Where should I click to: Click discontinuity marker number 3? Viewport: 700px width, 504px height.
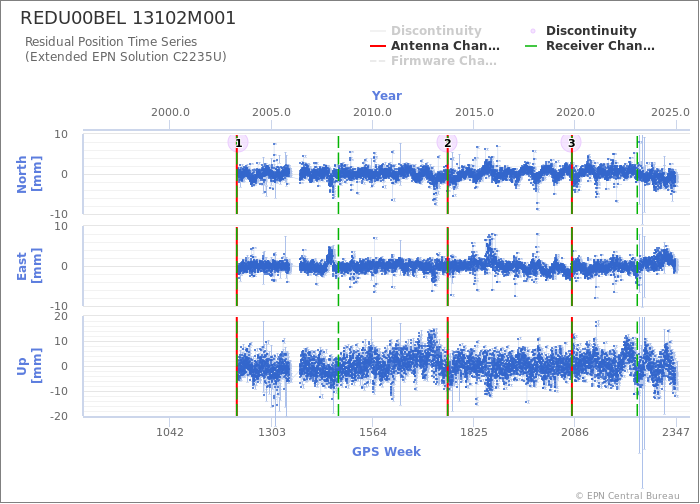(x=571, y=143)
